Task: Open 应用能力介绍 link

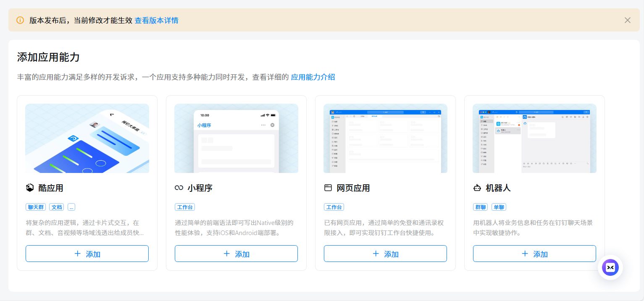Action: pos(313,77)
